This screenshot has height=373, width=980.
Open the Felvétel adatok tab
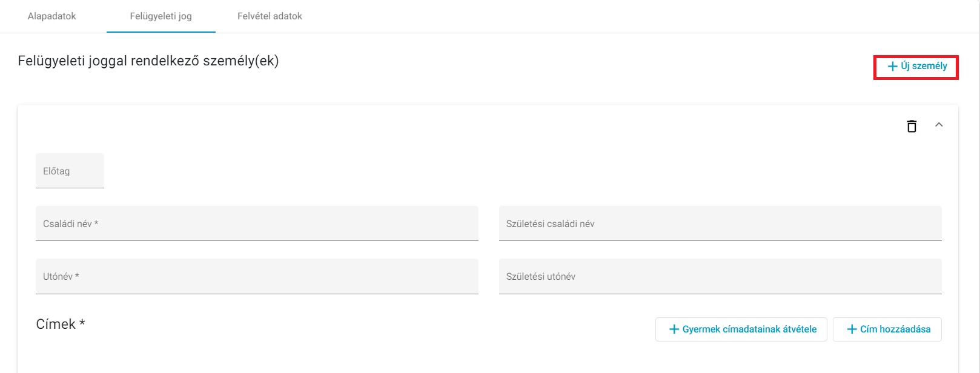click(x=270, y=16)
